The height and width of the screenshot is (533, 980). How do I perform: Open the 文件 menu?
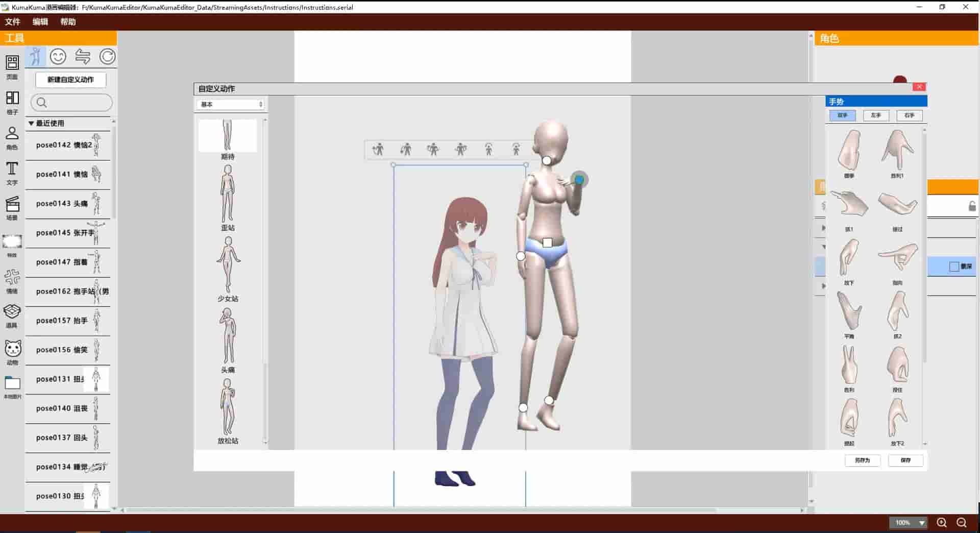13,22
